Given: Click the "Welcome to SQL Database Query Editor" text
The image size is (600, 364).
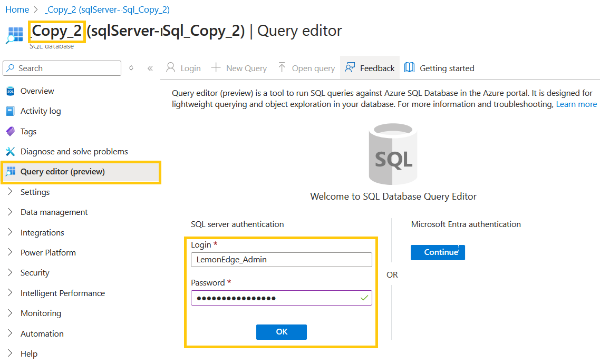Looking at the screenshot, I should (x=393, y=196).
